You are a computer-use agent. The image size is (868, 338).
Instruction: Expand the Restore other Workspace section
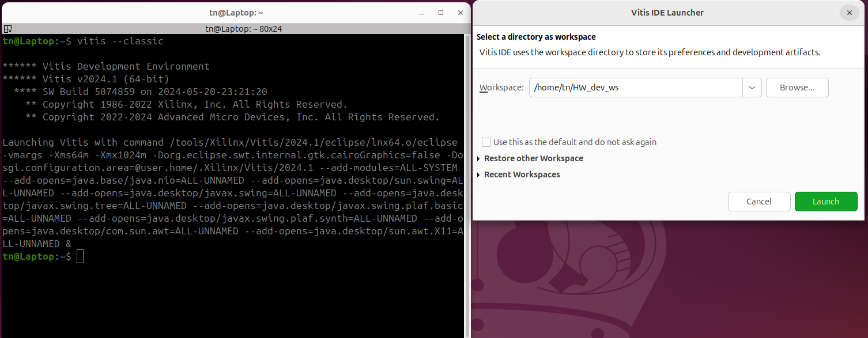tap(480, 158)
